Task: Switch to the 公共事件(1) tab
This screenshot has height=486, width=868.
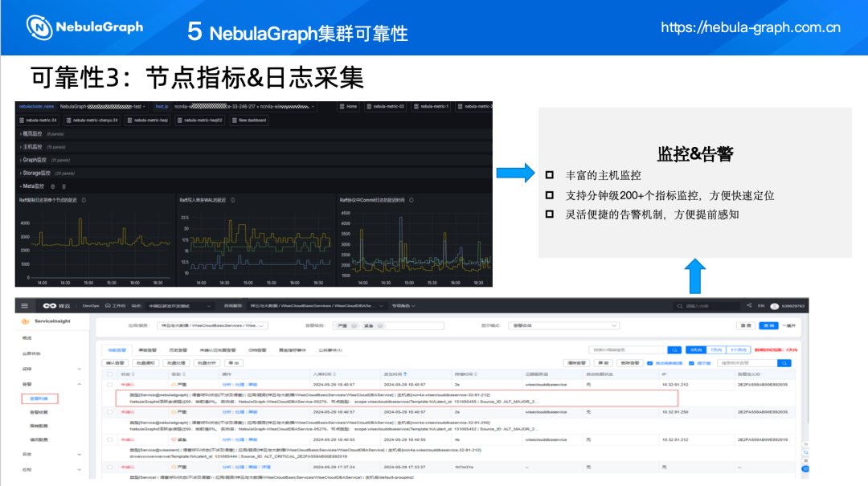Action: (330, 350)
